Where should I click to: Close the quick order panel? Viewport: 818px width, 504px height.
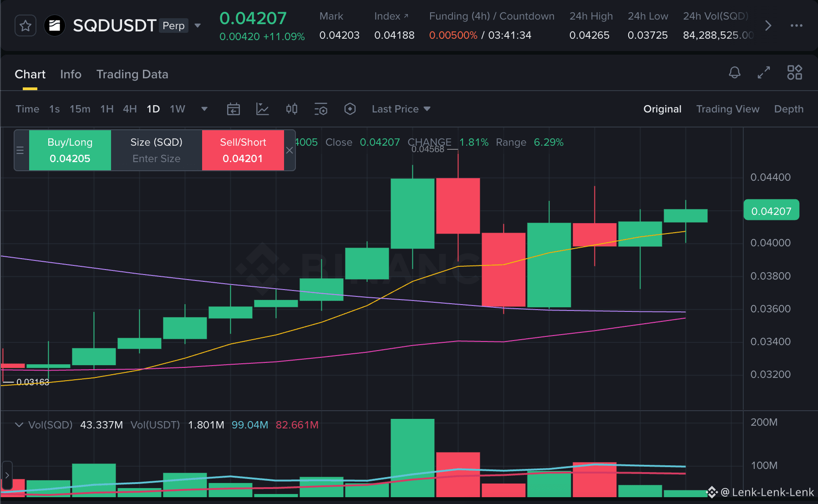point(290,150)
